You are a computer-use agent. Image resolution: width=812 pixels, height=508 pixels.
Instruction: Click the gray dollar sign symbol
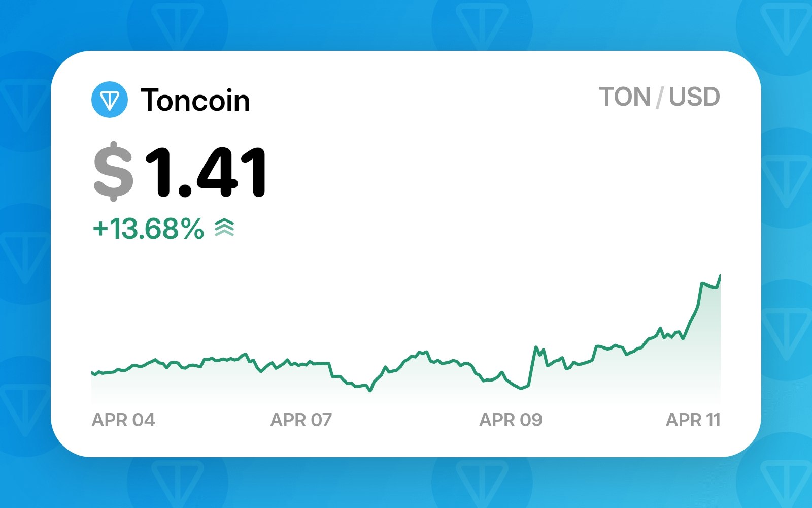click(114, 171)
